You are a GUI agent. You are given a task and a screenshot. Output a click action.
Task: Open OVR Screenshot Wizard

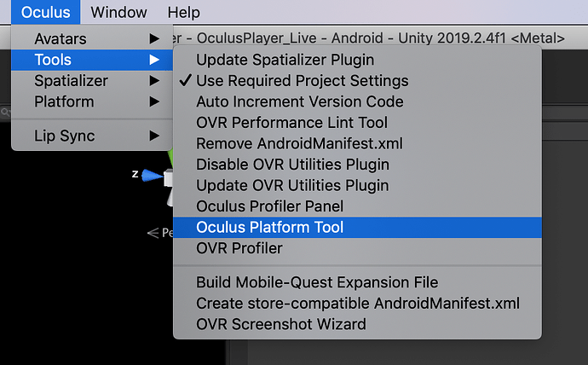point(280,324)
